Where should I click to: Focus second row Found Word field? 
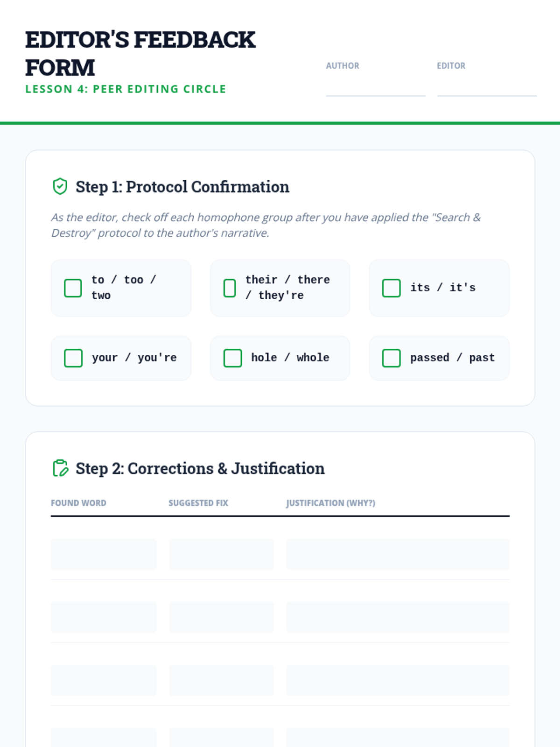point(103,617)
